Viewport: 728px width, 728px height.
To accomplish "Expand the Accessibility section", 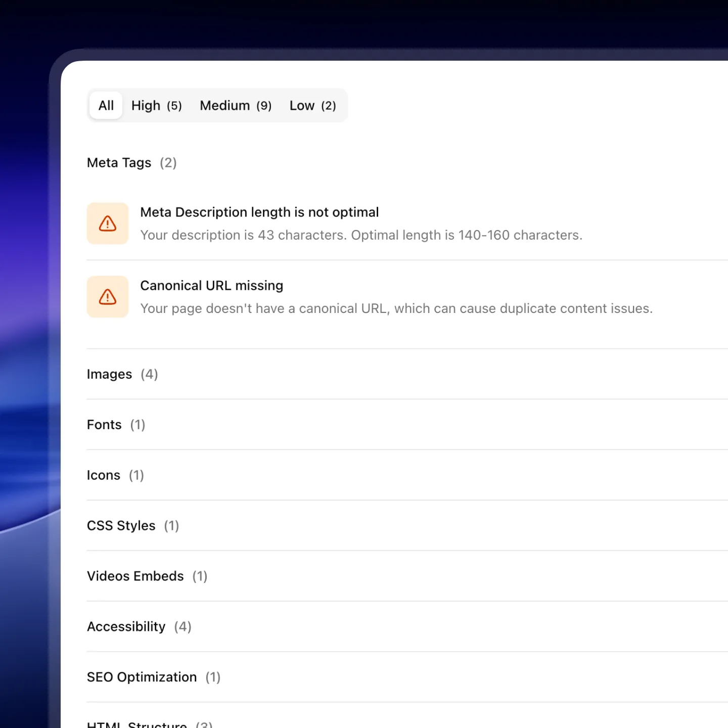I will coord(407,627).
